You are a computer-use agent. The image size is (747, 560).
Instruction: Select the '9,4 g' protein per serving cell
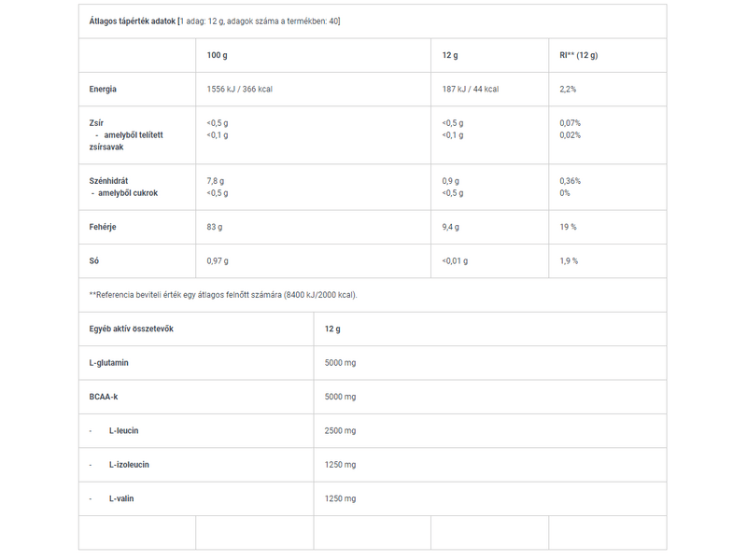(x=452, y=227)
